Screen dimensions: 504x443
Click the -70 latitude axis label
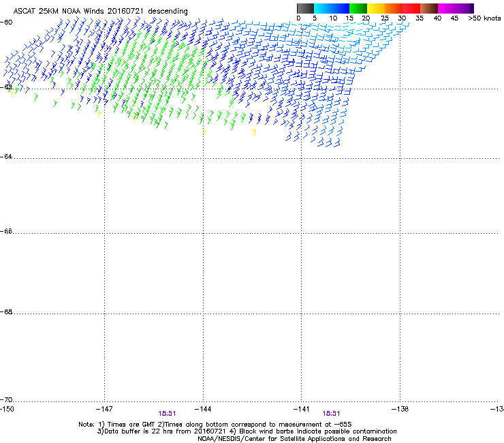click(x=6, y=399)
